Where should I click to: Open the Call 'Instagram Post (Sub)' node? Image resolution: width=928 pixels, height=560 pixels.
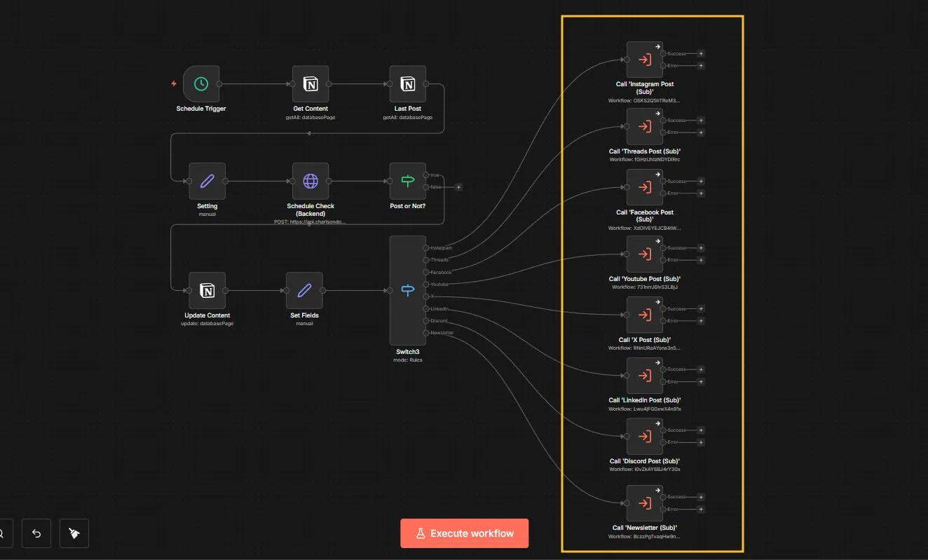coord(643,60)
